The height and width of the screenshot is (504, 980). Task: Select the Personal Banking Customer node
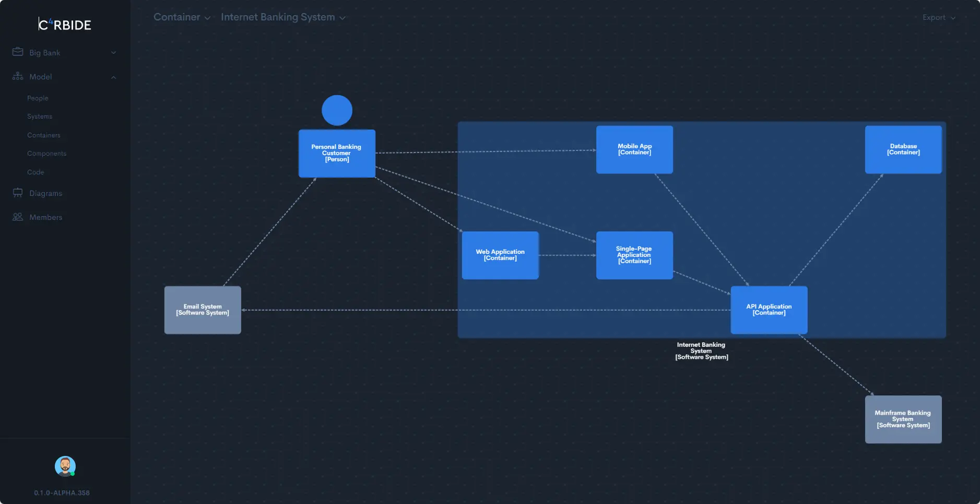point(337,154)
